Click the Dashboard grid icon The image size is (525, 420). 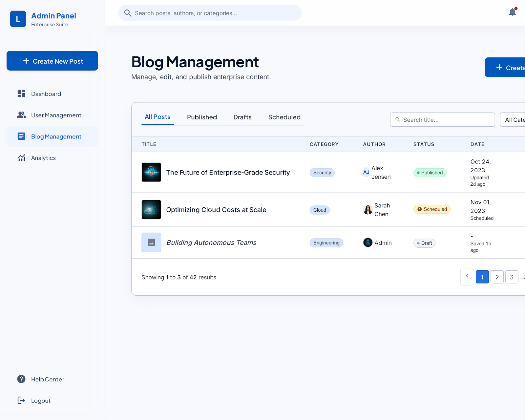[x=21, y=94]
